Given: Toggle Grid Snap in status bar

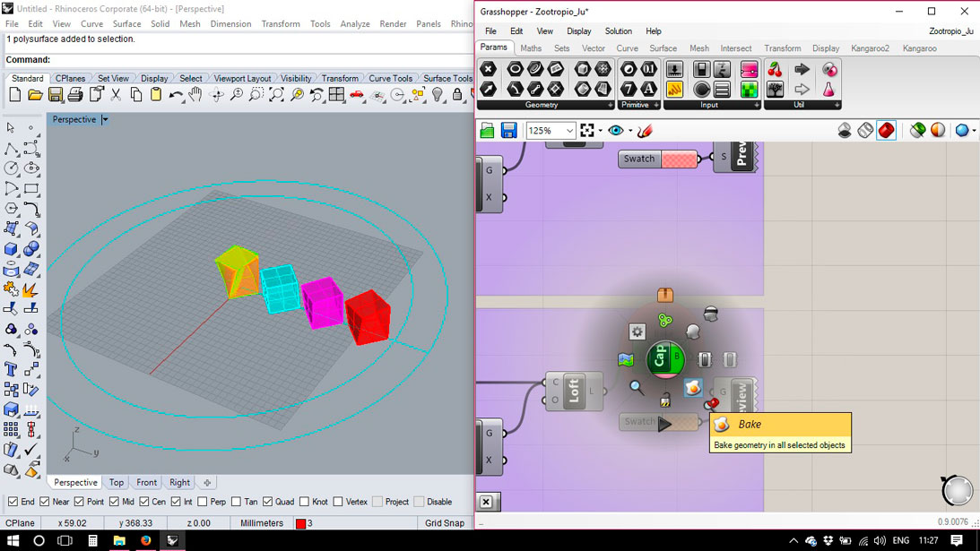Looking at the screenshot, I should point(445,523).
